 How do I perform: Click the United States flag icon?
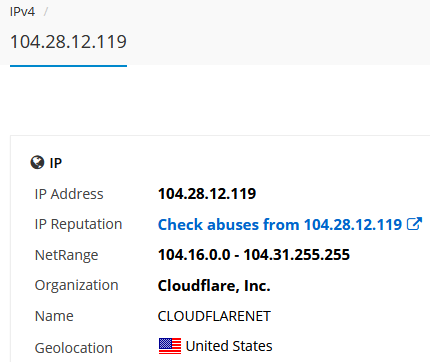tap(170, 346)
